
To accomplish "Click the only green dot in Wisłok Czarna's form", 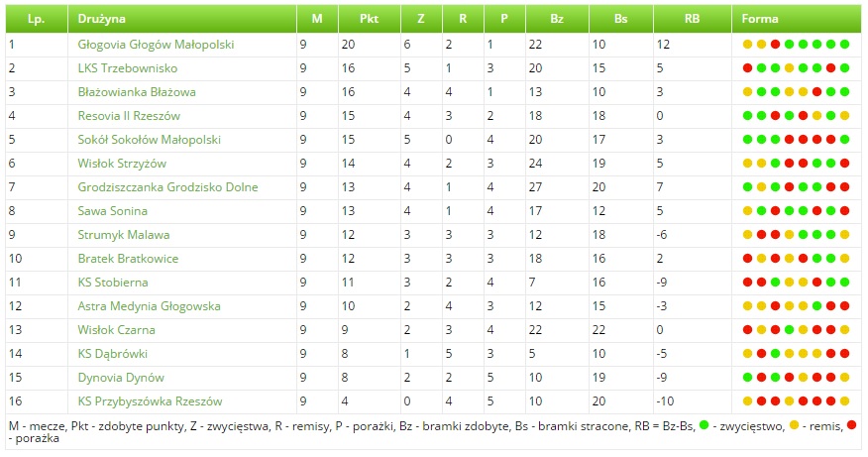I will tap(790, 330).
